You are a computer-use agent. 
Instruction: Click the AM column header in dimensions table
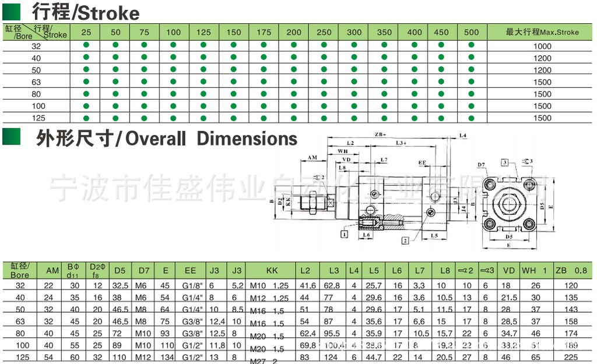pos(52,270)
